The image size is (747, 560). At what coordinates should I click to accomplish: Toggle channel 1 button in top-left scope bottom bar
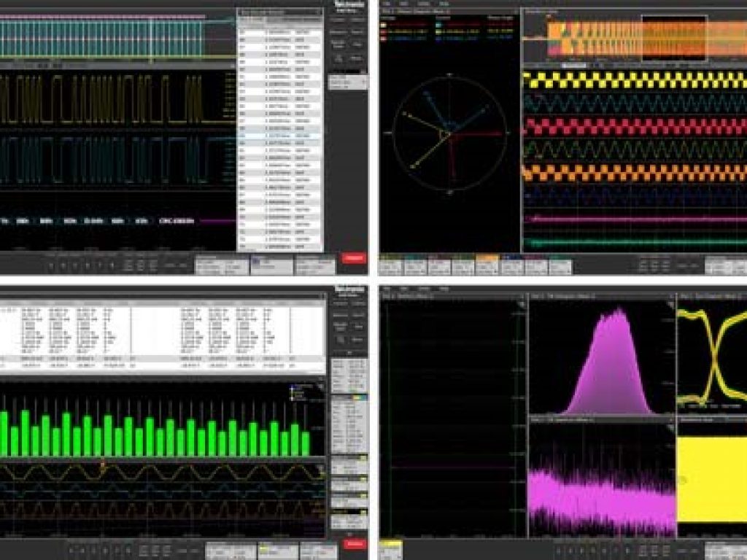coord(53,265)
